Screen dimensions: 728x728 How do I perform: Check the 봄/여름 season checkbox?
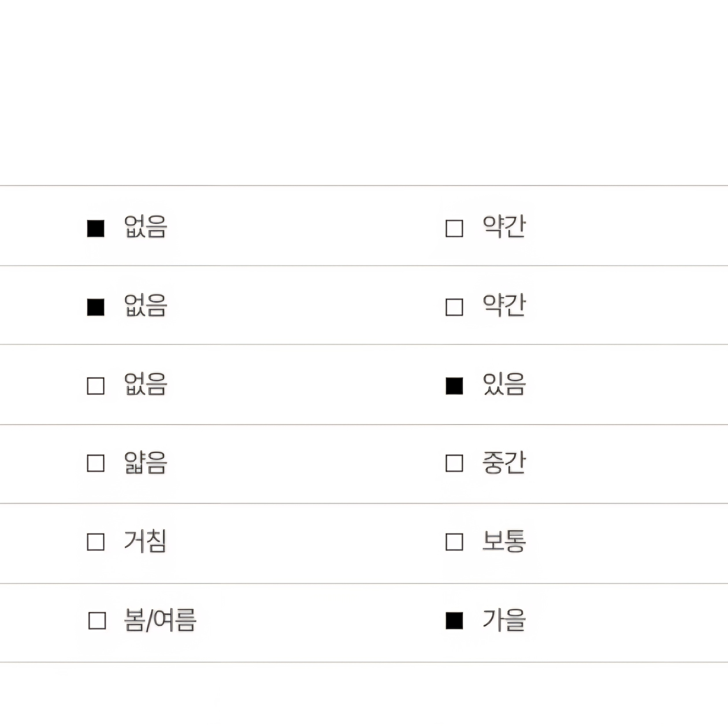[x=97, y=621]
